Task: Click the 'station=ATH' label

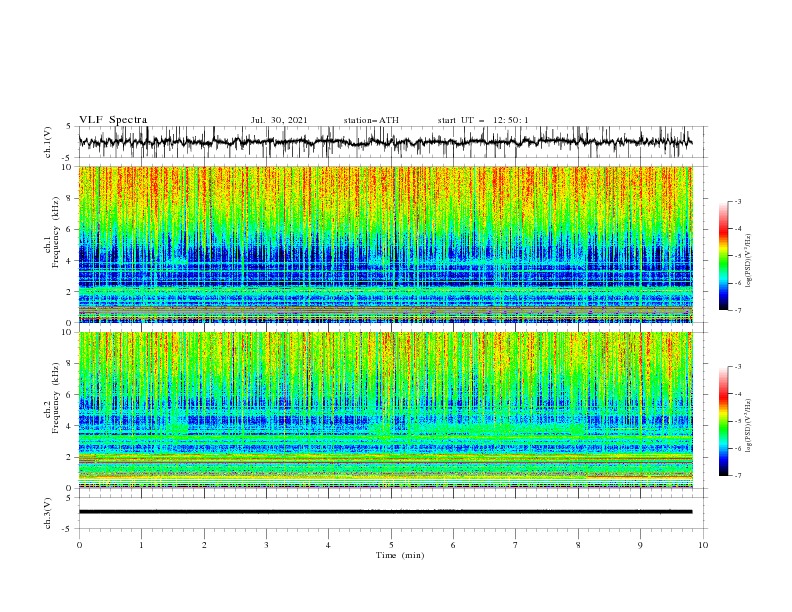Action: click(371, 120)
